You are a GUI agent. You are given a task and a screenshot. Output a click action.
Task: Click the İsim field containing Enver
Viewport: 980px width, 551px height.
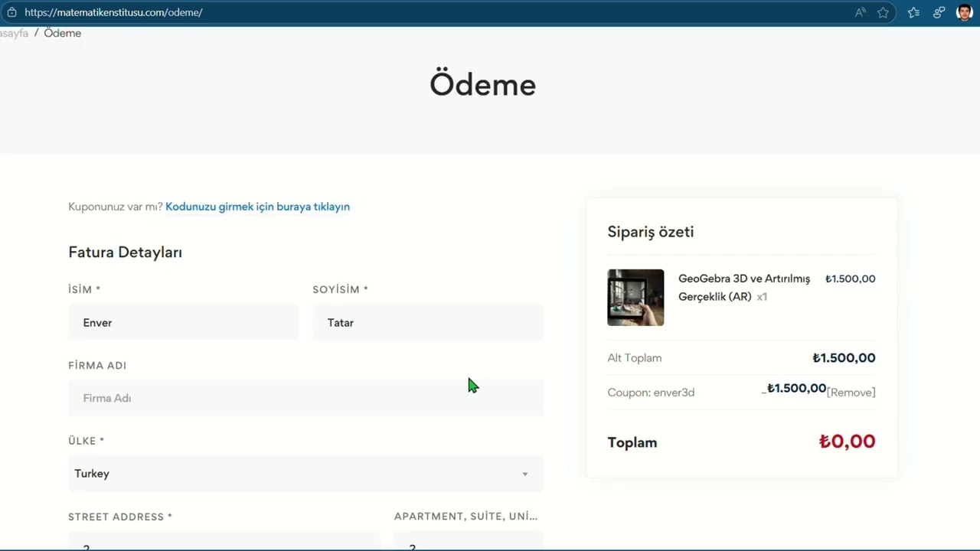pos(183,322)
